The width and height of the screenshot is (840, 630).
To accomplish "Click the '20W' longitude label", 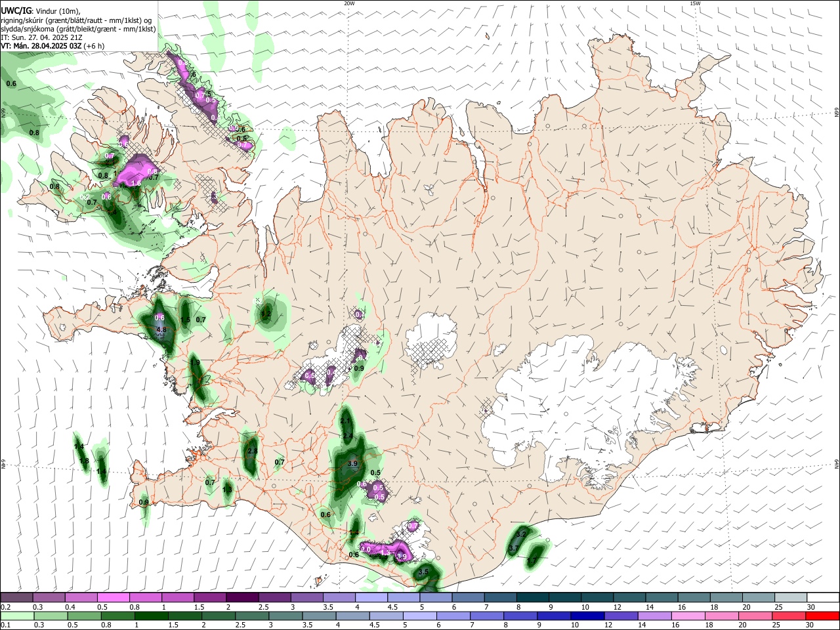I will tap(349, 3).
